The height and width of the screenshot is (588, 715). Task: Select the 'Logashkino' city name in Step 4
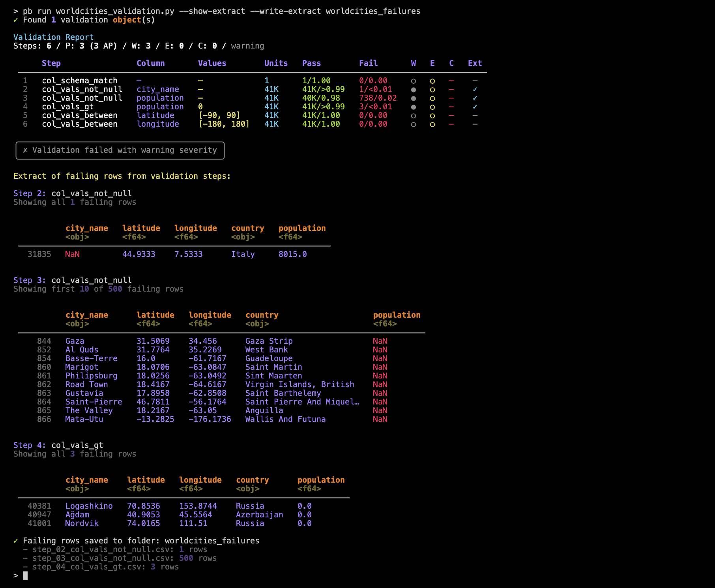[89, 506]
